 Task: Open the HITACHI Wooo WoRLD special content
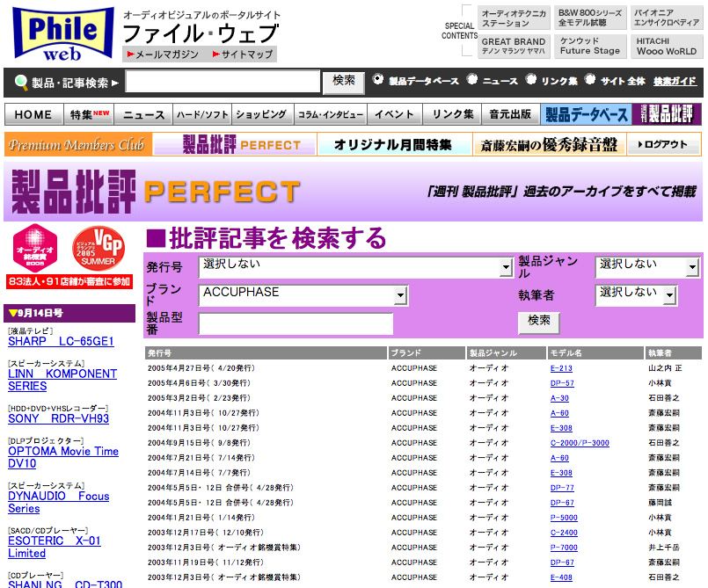coord(667,47)
